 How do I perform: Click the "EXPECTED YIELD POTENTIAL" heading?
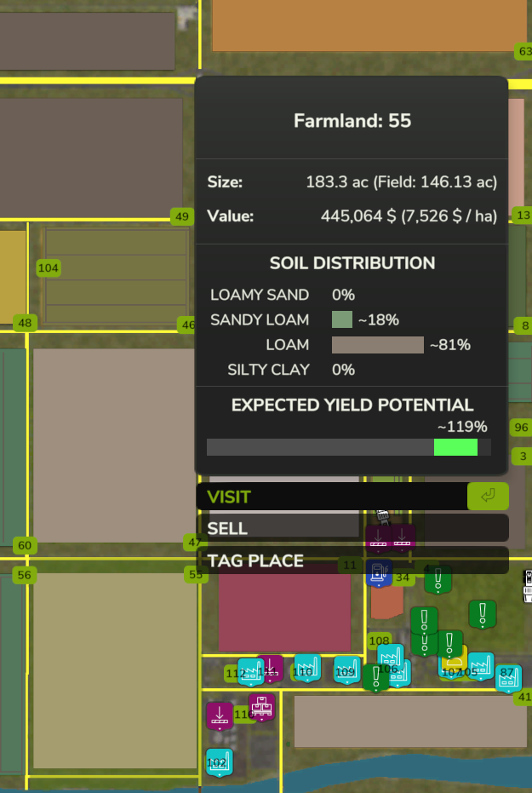tap(352, 405)
